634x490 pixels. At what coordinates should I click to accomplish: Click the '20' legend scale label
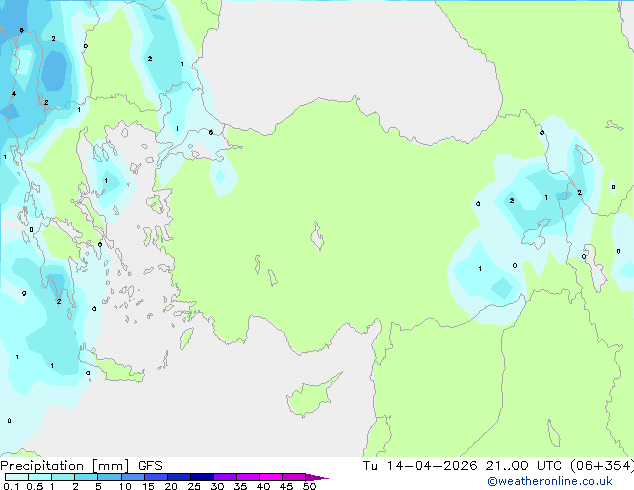tap(171, 486)
